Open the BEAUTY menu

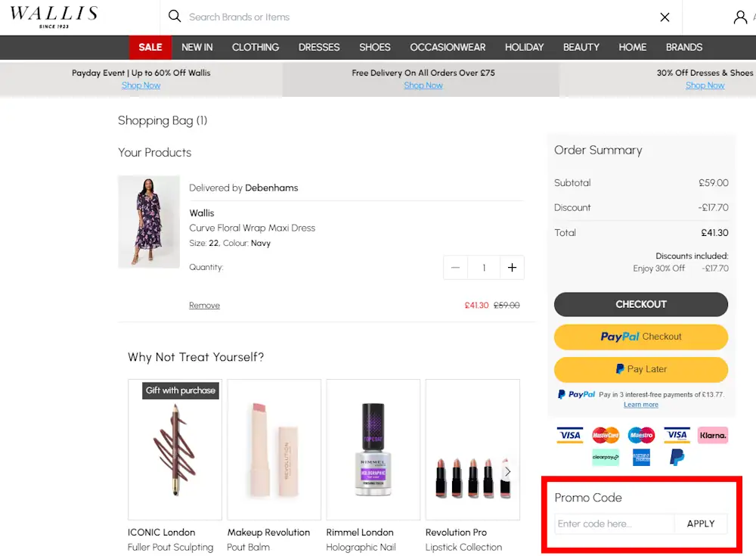[x=581, y=48]
